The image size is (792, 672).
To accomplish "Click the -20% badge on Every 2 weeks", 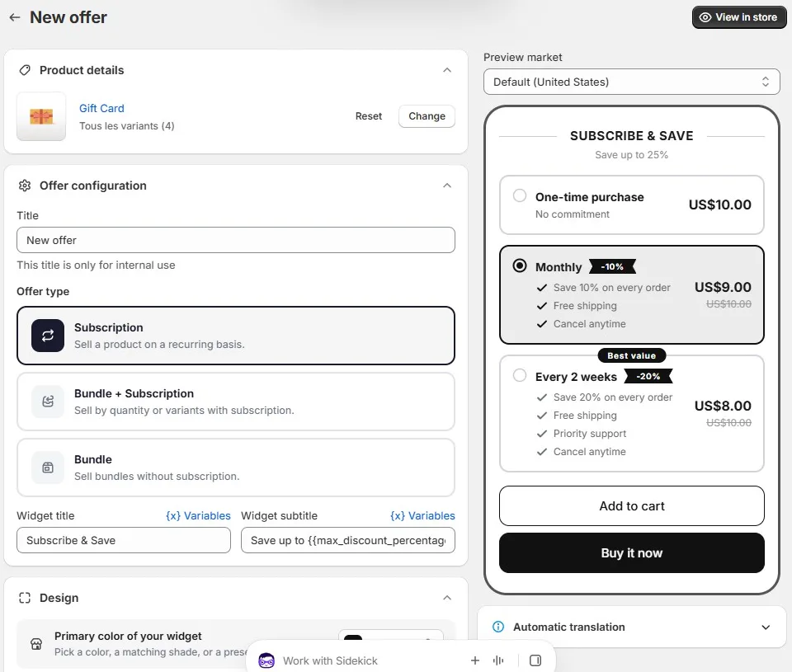I will [648, 376].
